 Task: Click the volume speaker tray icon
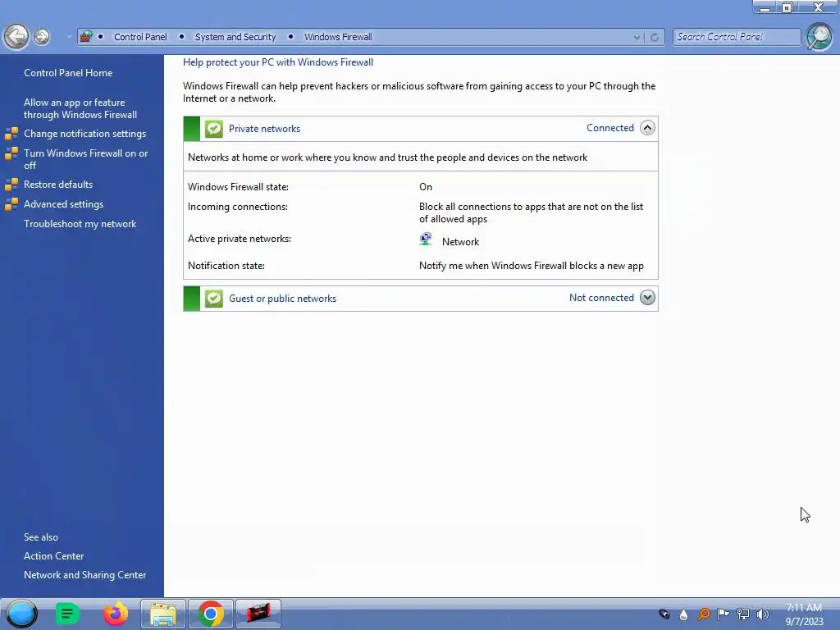[x=762, y=614]
